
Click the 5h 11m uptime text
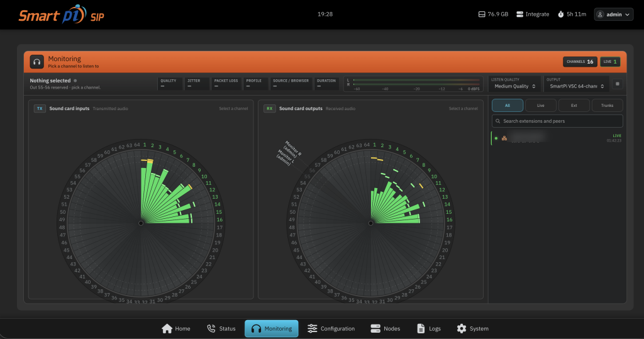click(576, 14)
